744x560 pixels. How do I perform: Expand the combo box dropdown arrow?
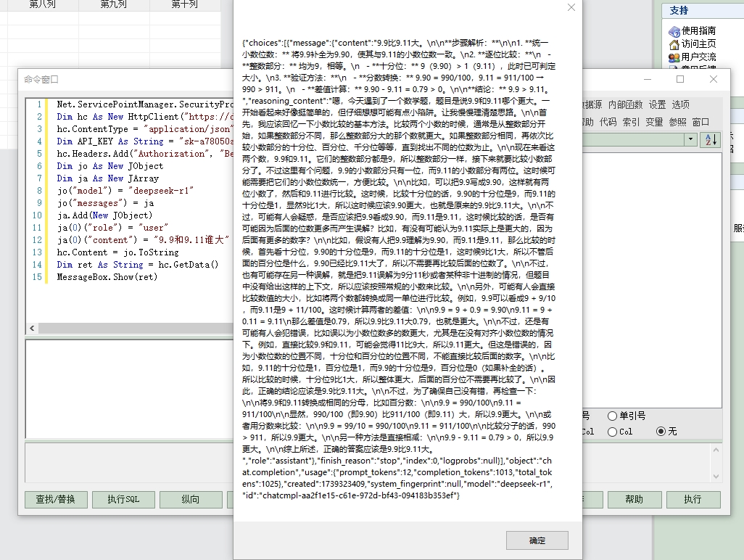(x=690, y=139)
